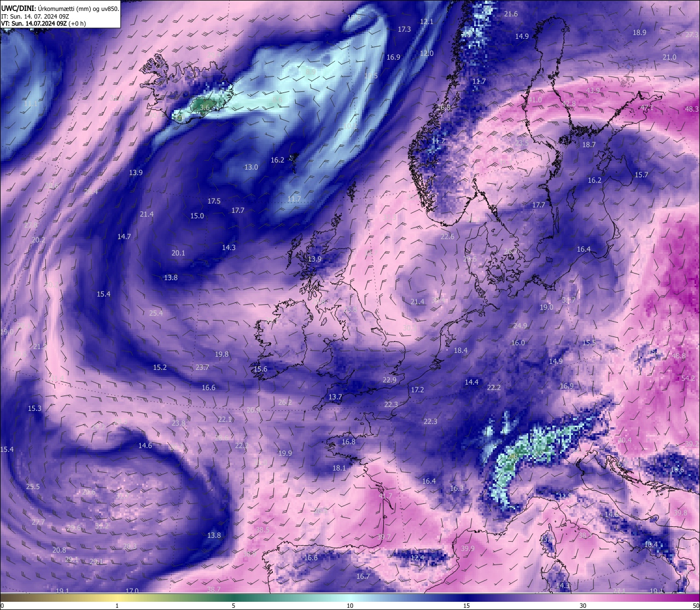Click the map value "18.9"
Image resolution: width=700 pixels, height=610 pixels.
tap(639, 33)
